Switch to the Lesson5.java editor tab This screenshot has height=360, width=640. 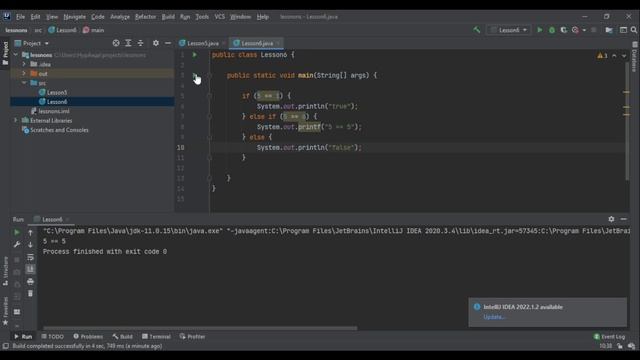[x=202, y=43]
